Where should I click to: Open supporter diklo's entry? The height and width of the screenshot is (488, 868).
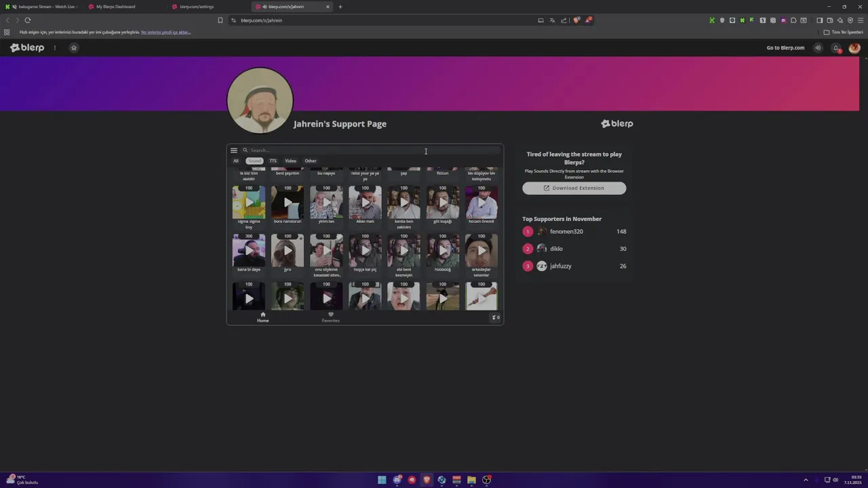tap(574, 249)
